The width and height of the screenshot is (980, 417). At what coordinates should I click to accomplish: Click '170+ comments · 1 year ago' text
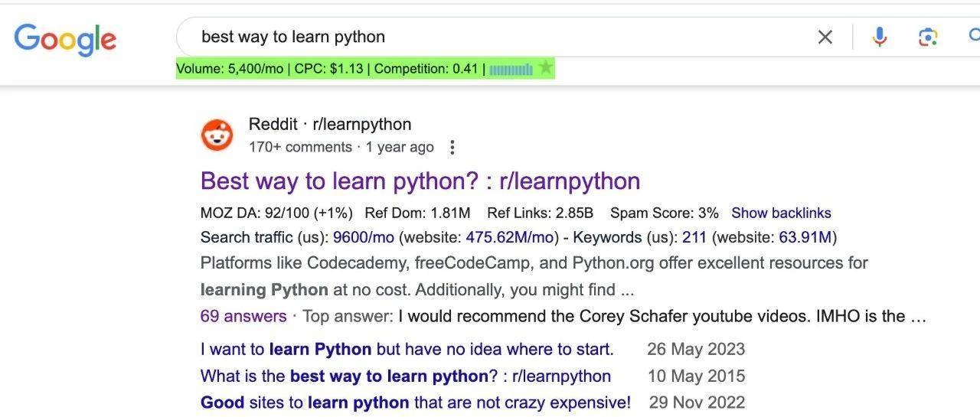[341, 147]
